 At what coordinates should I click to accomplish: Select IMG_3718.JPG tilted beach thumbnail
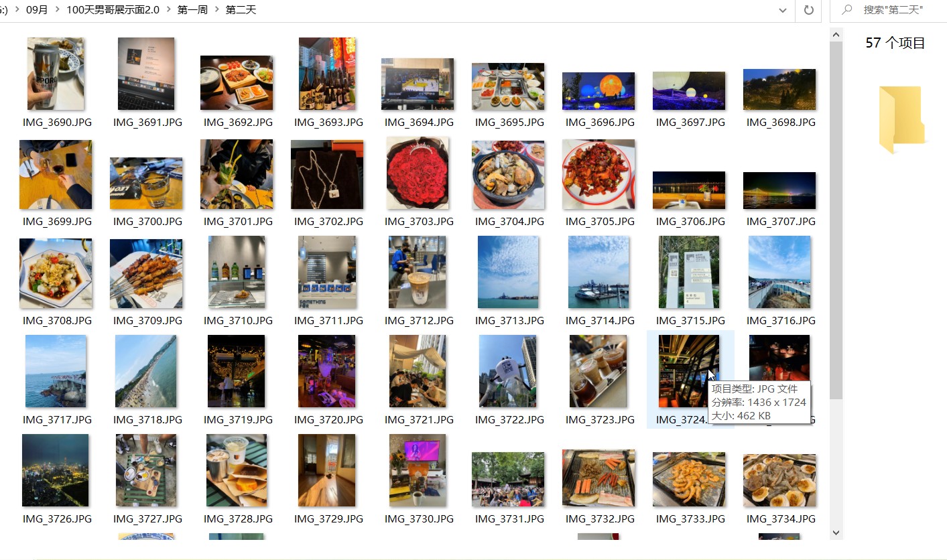click(x=146, y=371)
